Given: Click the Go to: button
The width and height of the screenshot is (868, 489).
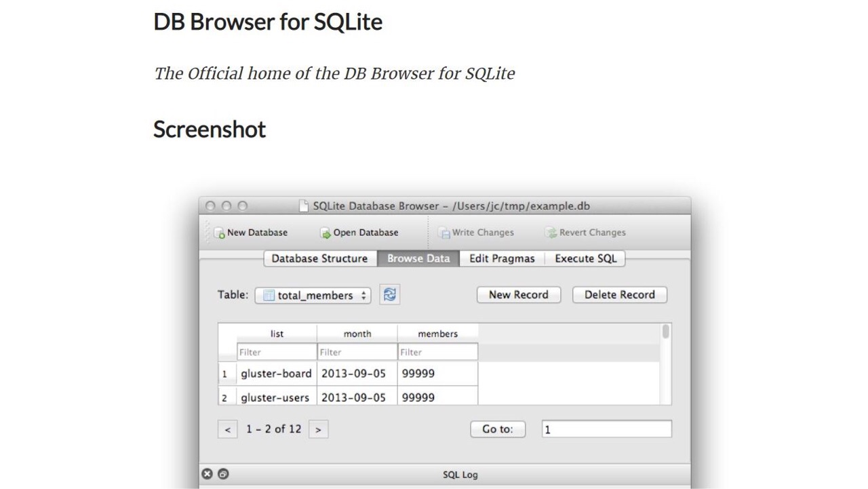Looking at the screenshot, I should click(498, 429).
